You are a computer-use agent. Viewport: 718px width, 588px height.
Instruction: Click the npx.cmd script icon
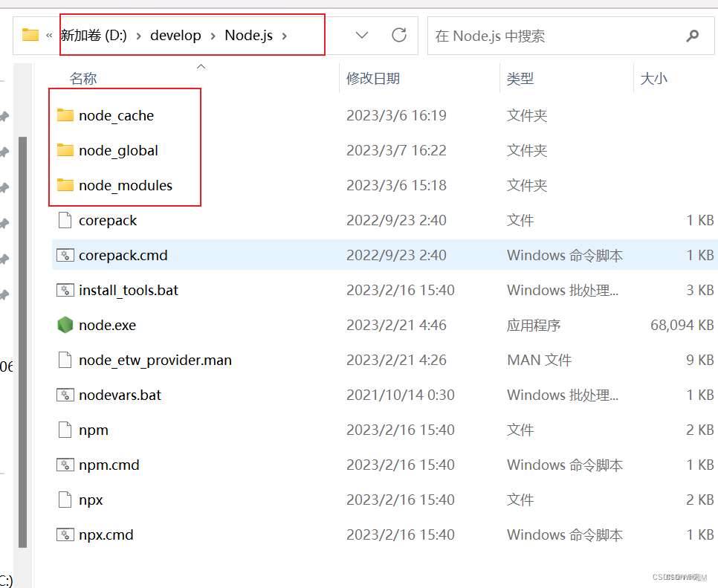coord(65,534)
